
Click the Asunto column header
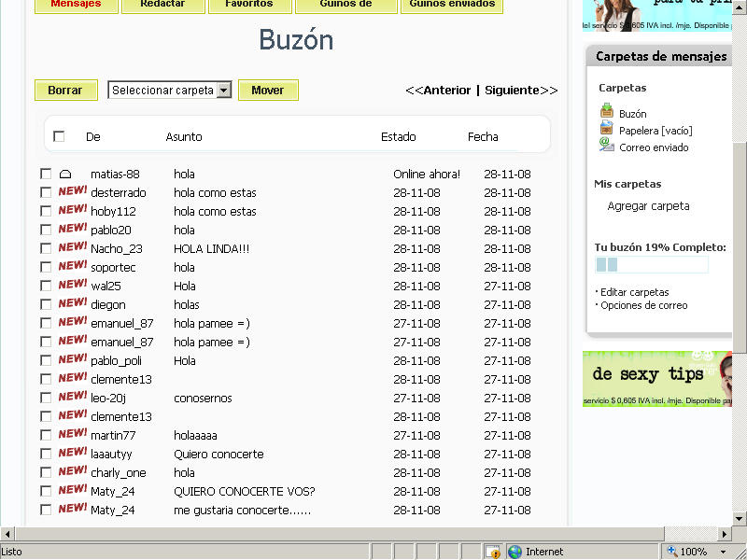(x=184, y=136)
